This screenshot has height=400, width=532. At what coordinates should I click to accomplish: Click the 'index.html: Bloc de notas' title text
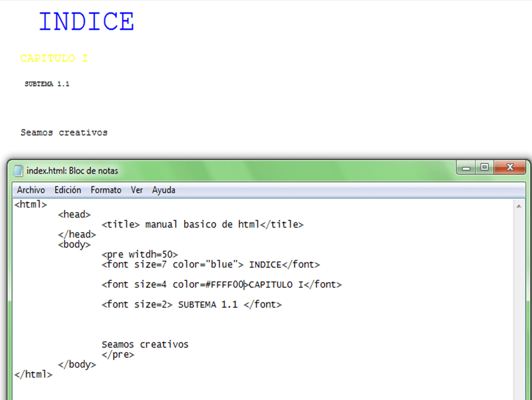pyautogui.click(x=72, y=171)
